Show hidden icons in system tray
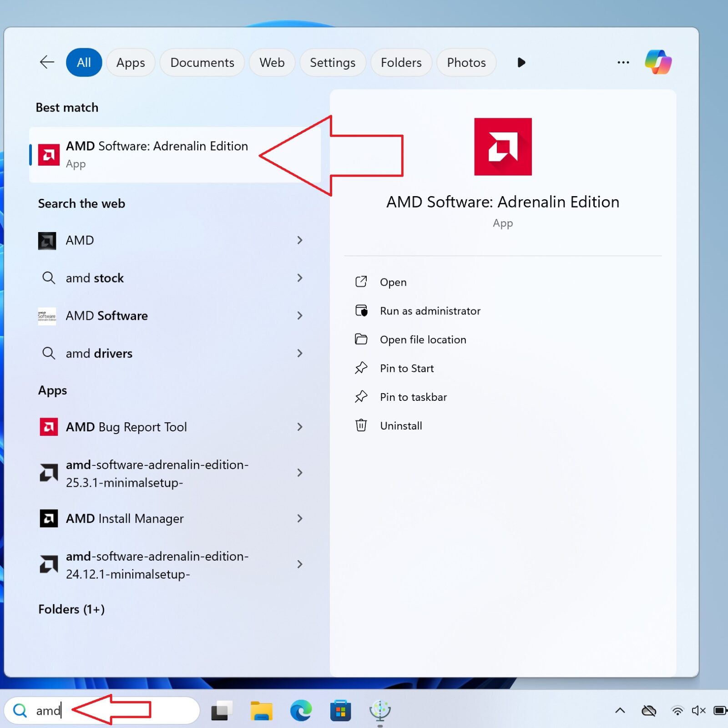 click(620, 710)
